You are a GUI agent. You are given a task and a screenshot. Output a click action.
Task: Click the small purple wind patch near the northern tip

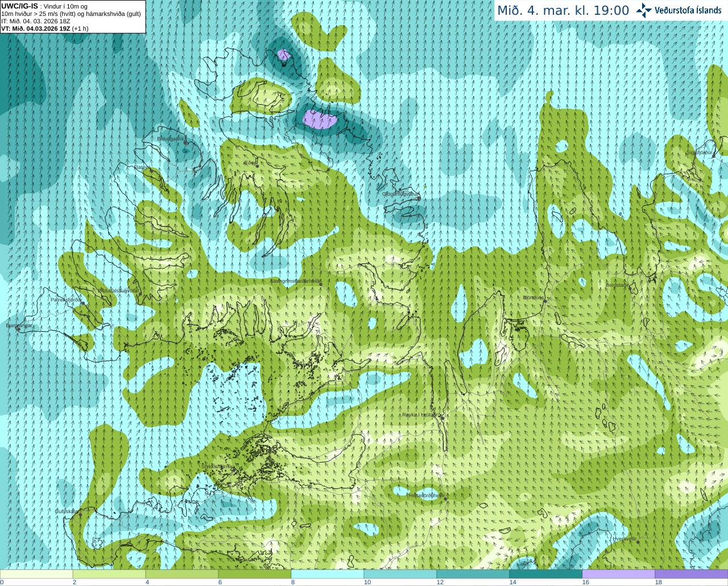284,55
